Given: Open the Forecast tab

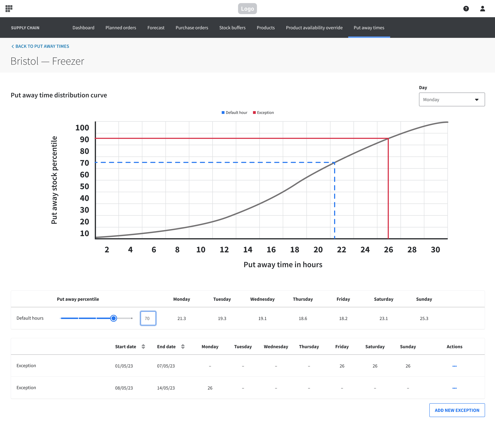Looking at the screenshot, I should click(156, 28).
